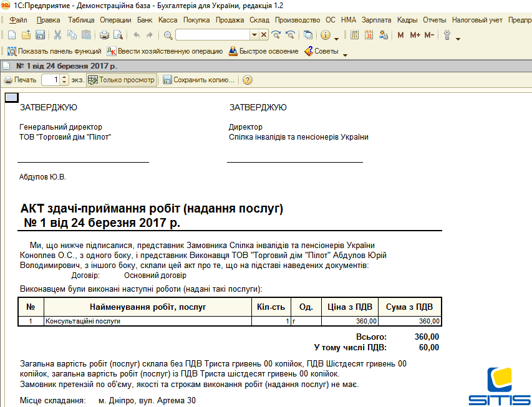Click the Save diskette icon in main toolbar
This screenshot has height=407, width=532.
tap(40, 35)
